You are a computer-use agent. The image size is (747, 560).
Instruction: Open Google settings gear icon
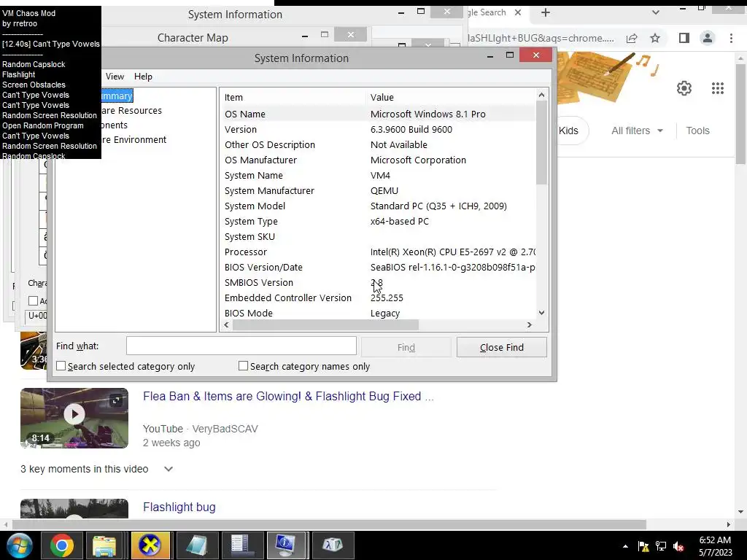coord(684,88)
